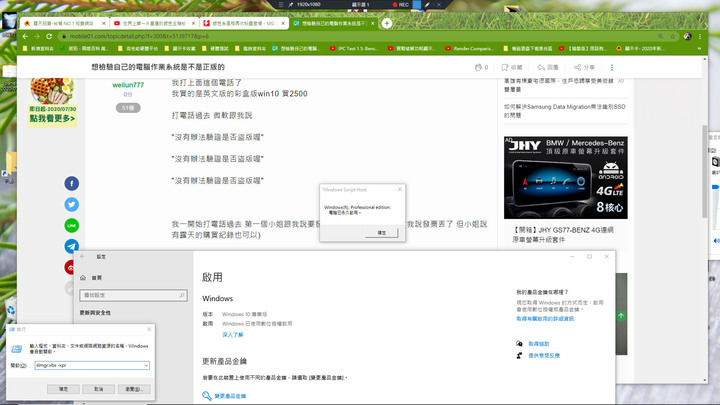Go back with Chrome's back arrow
The height and width of the screenshot is (405, 720).
pos(25,36)
